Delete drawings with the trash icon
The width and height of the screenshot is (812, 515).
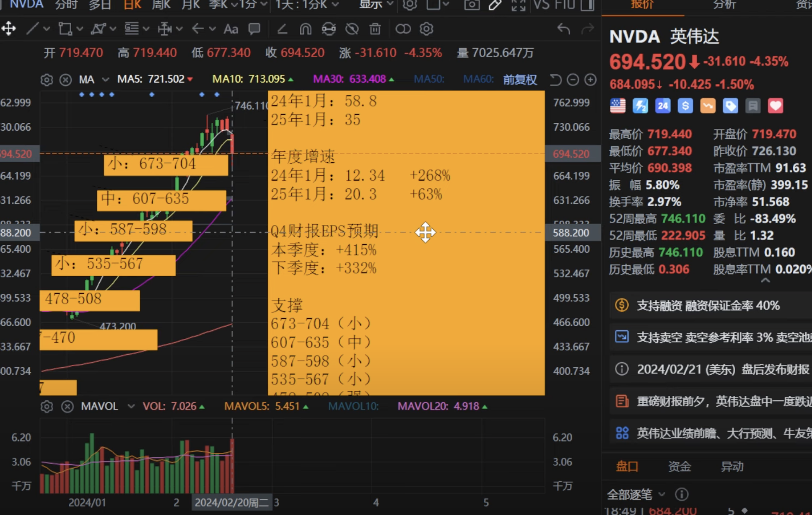pos(375,29)
